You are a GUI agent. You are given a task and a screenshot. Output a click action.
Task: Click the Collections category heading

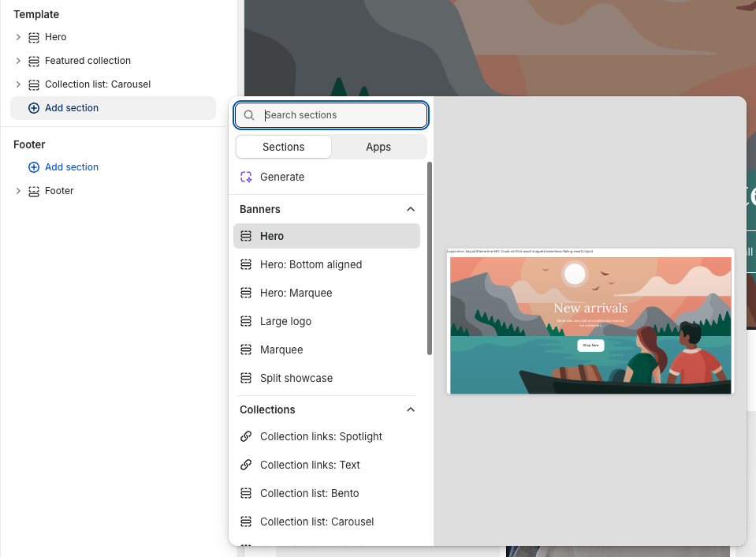coord(267,409)
